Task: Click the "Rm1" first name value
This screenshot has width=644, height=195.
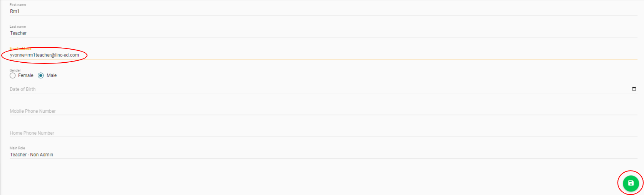Action: tap(15, 11)
